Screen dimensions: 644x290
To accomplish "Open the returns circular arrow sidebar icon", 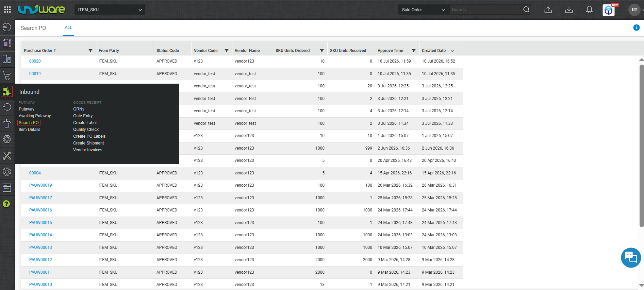I will [7, 107].
